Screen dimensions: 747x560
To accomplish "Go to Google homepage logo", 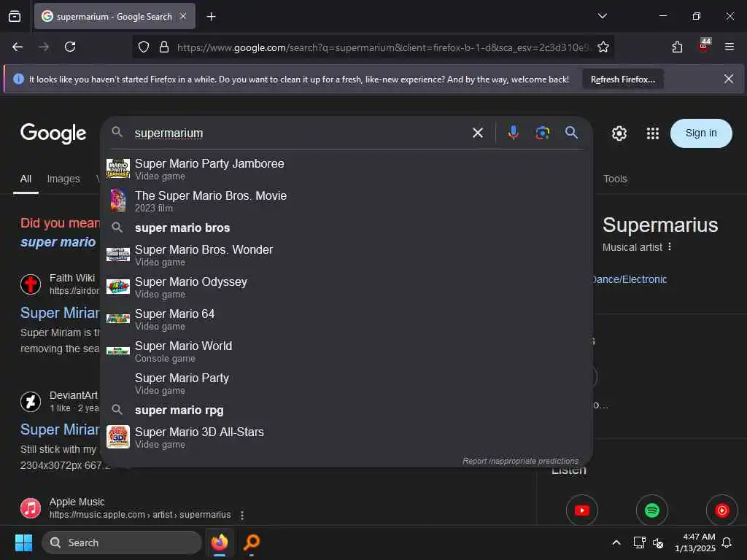I will point(53,134).
